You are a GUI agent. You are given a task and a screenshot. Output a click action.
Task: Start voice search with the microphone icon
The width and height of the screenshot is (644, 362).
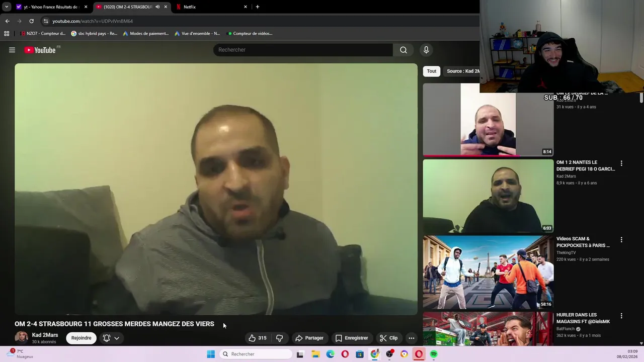coord(426,50)
